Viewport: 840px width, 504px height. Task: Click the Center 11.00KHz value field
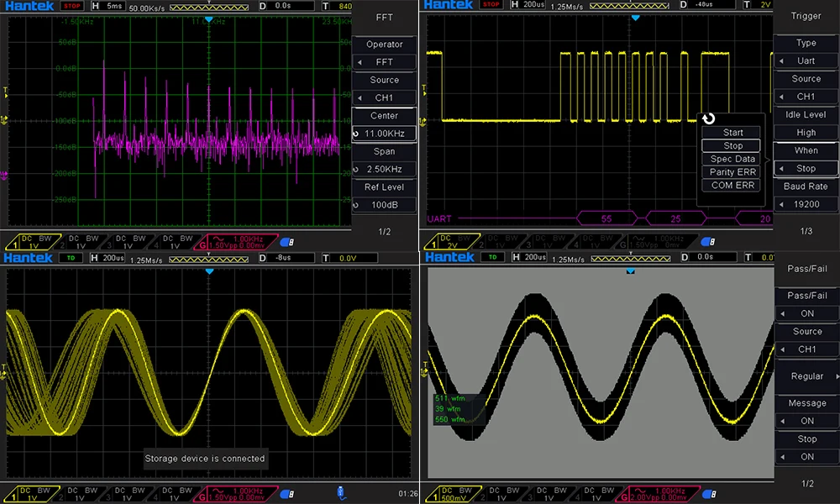point(384,134)
